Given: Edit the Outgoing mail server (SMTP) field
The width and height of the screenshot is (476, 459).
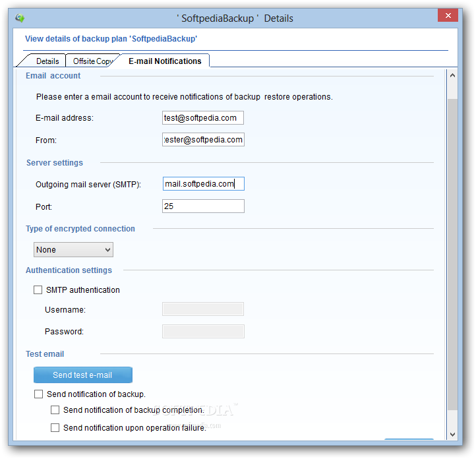Looking at the screenshot, I should point(204,183).
